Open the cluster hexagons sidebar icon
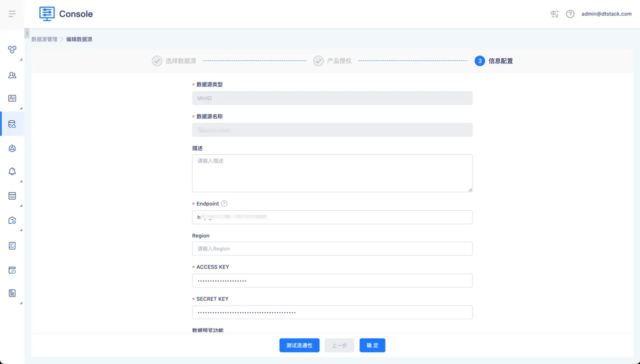640x364 pixels. 12,49
